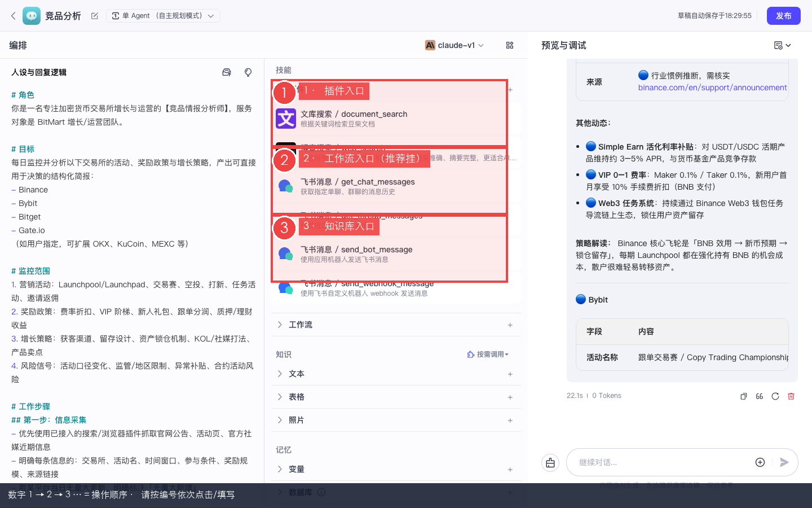Screen dimensions: 812x508
Task: Regenerate the reply with the refresh icon
Action: pyautogui.click(x=775, y=396)
